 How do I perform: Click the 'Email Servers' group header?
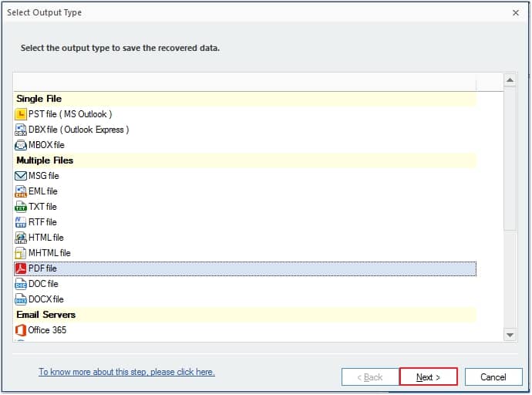[245, 315]
